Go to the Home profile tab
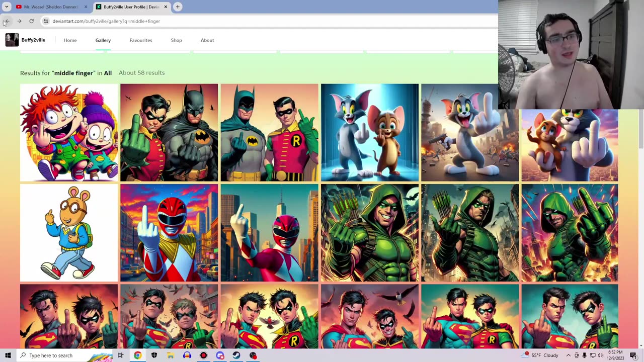Viewport: 644px width, 362px height. [x=70, y=40]
